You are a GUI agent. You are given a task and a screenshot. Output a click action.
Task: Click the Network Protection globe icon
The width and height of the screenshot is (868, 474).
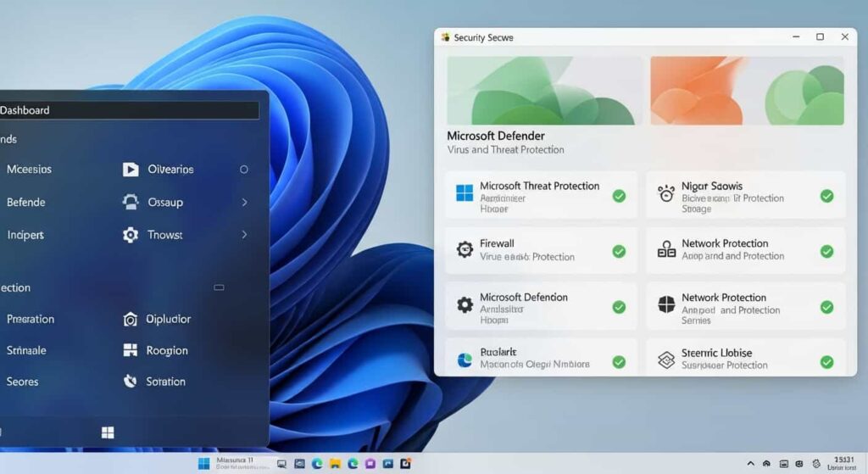point(666,304)
